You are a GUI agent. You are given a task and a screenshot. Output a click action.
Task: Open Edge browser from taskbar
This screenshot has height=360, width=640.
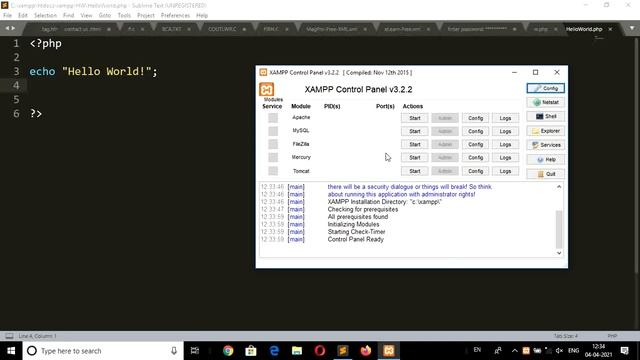point(274,351)
